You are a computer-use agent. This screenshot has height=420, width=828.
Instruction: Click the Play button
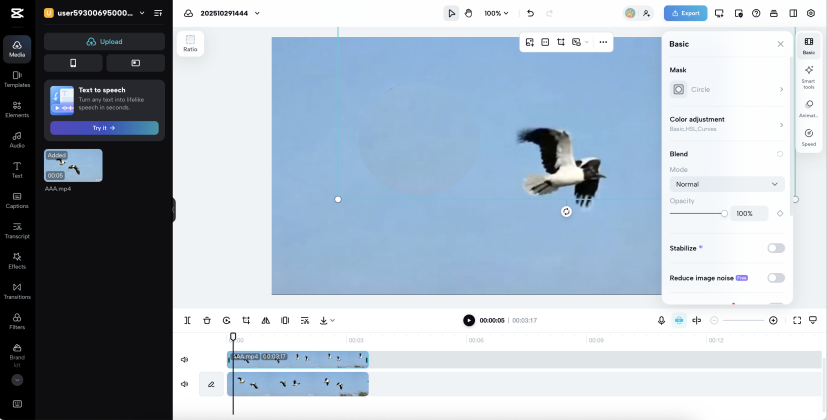tap(469, 320)
